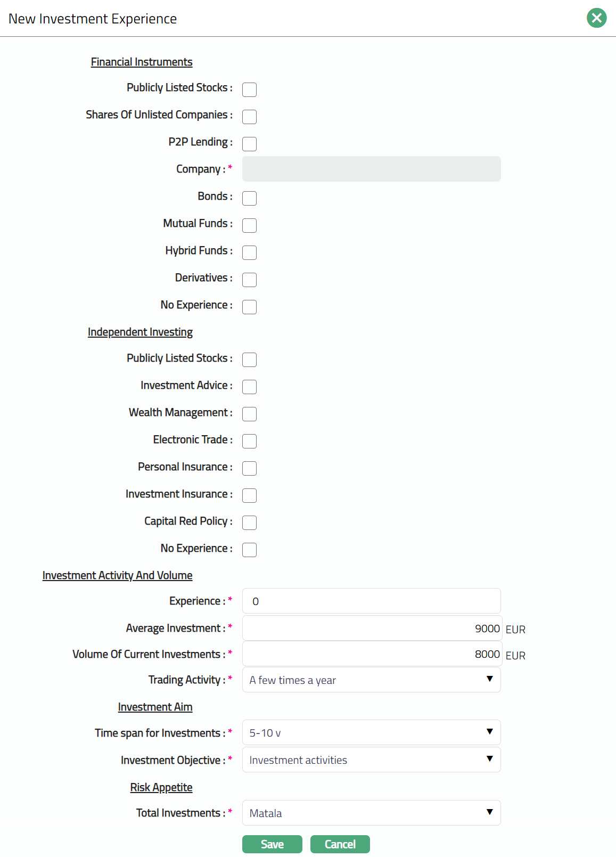Viewport: 616px width, 857px height.
Task: Click the Save button
Action: coord(272,844)
